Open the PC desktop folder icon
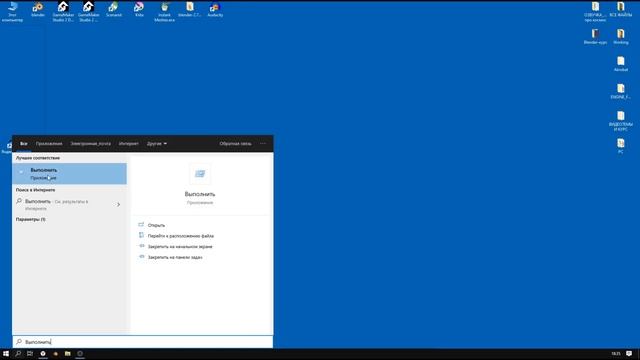Screen dimensions: 640x360 [x=620, y=146]
